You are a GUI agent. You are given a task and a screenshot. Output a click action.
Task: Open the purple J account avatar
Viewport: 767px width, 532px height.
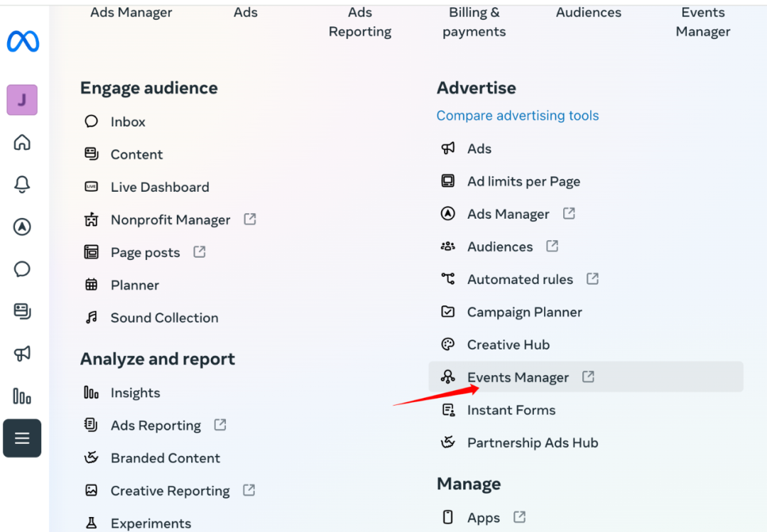coord(22,100)
